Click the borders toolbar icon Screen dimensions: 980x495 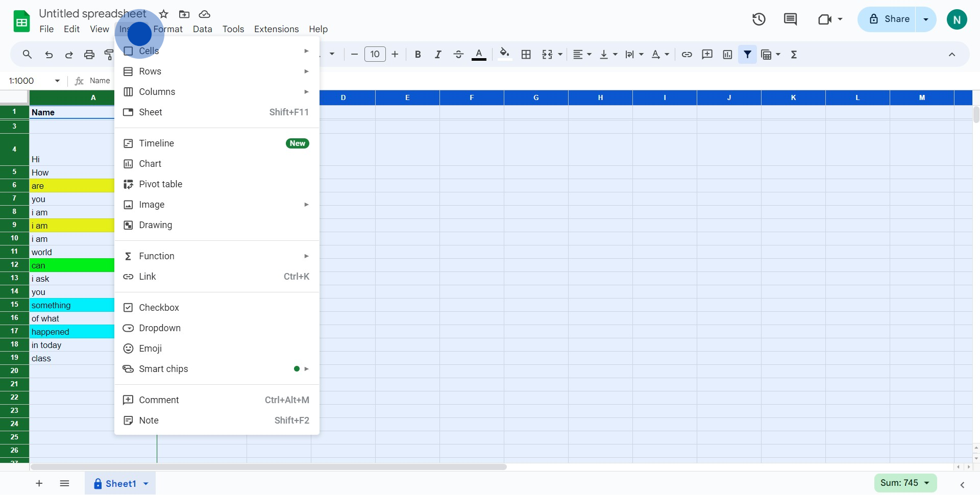(526, 55)
